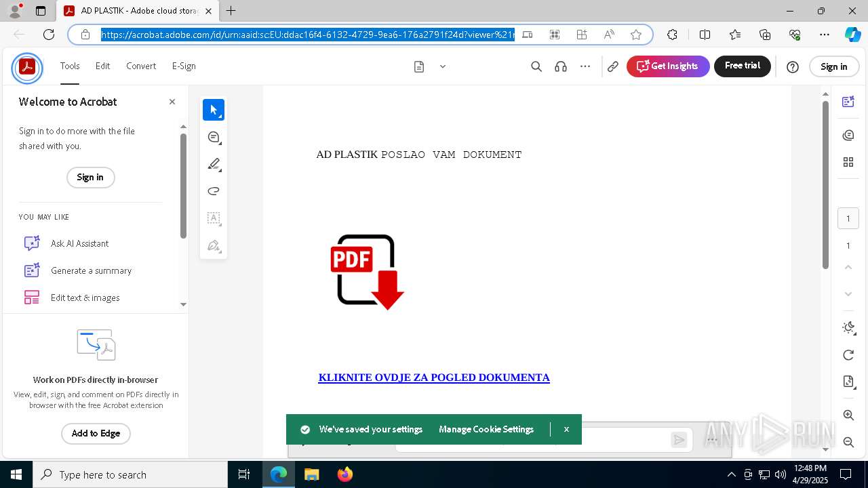Open the document search magnifier
The height and width of the screenshot is (488, 868).
coord(536,66)
